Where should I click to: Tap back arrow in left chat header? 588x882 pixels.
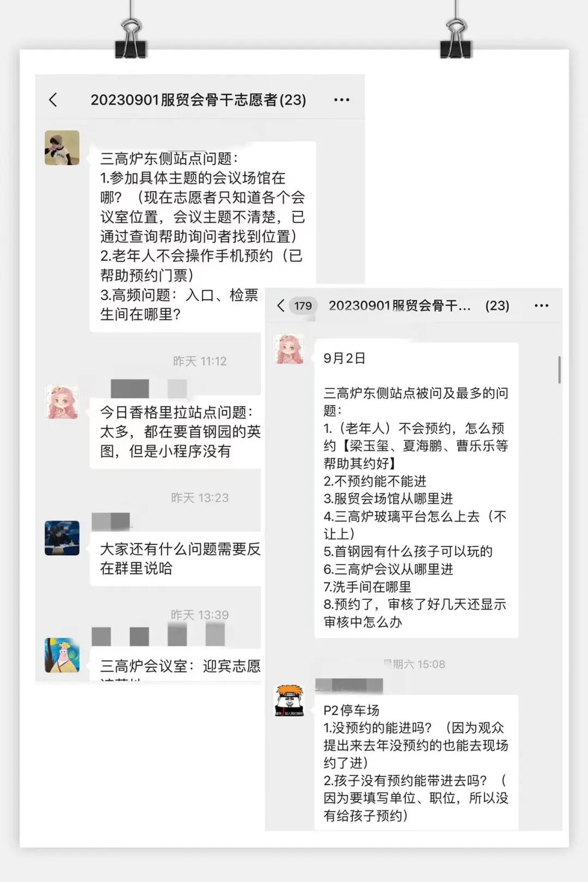coord(53,100)
